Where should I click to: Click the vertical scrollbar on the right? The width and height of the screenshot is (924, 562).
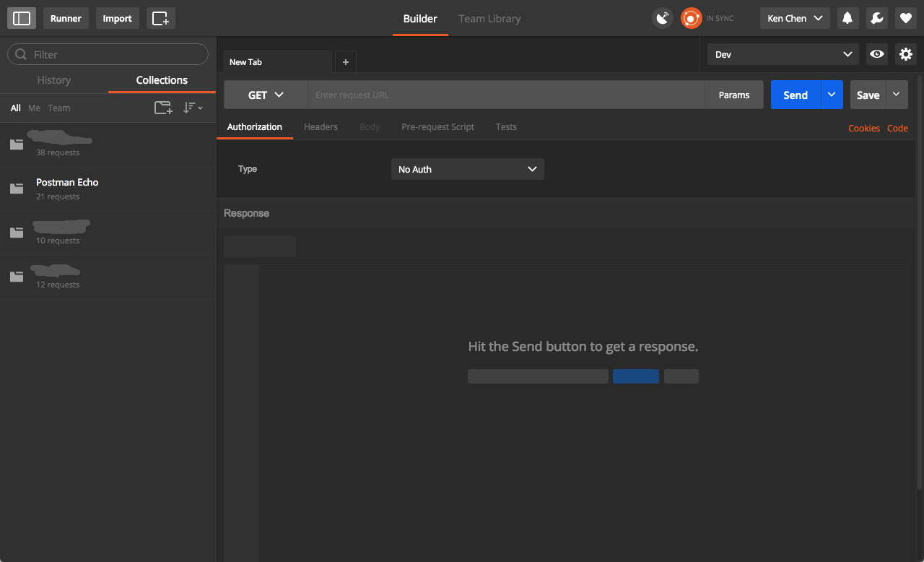click(x=920, y=282)
